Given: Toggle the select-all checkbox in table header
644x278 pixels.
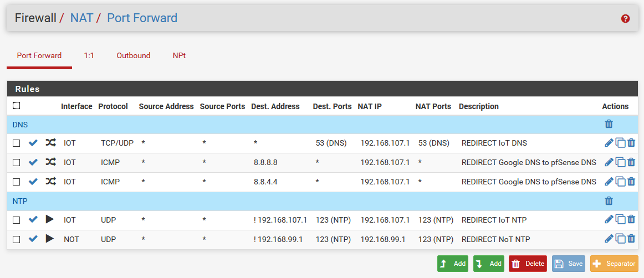Looking at the screenshot, I should tap(17, 106).
